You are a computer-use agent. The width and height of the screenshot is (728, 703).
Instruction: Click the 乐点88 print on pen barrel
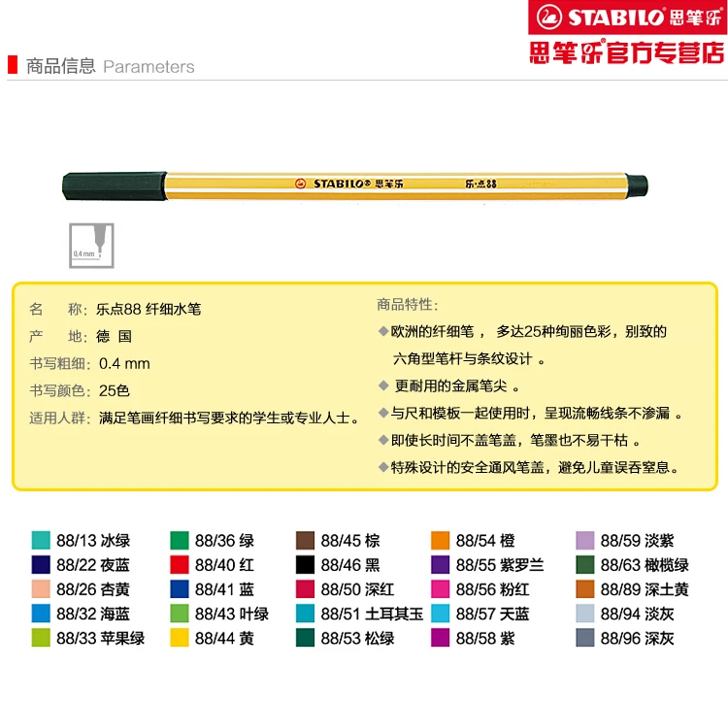click(481, 184)
